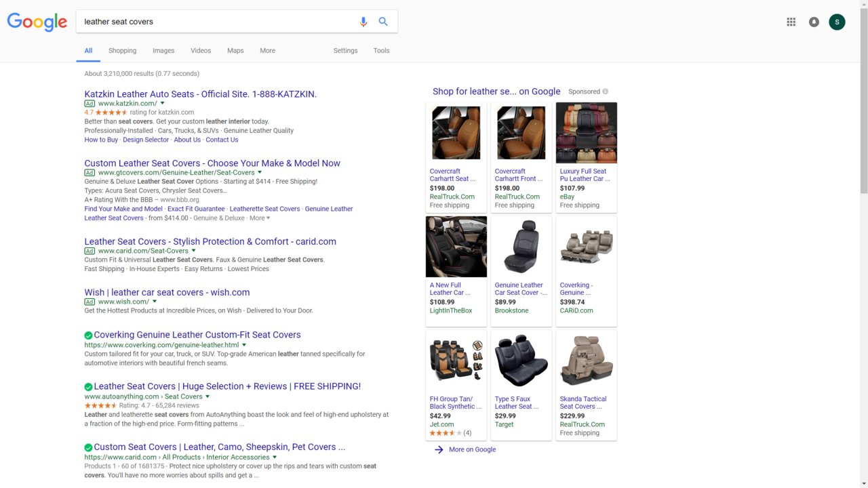Expand the More sitelinks dropdown in gtcovers ad
The image size is (868, 488).
pos(260,218)
